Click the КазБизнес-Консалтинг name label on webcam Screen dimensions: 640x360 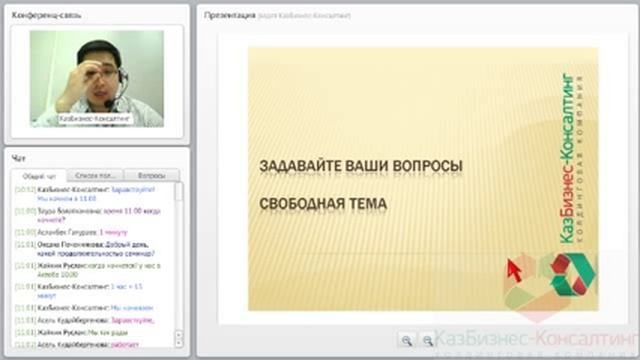pos(95,119)
